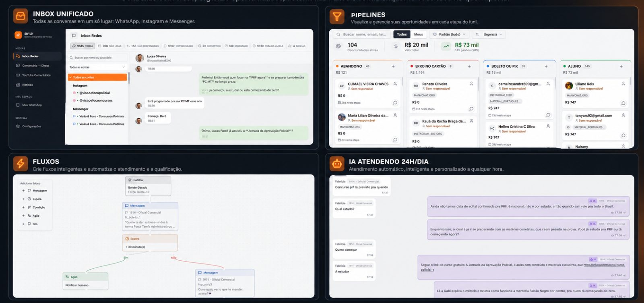The width and height of the screenshot is (644, 303).
Task: Open chat on CLIMAEL VIEIRA CHAVES card
Action: point(395,103)
